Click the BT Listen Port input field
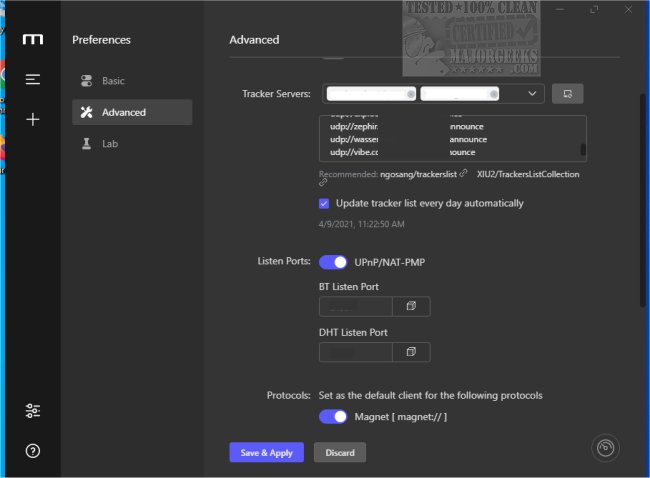 pyautogui.click(x=355, y=305)
